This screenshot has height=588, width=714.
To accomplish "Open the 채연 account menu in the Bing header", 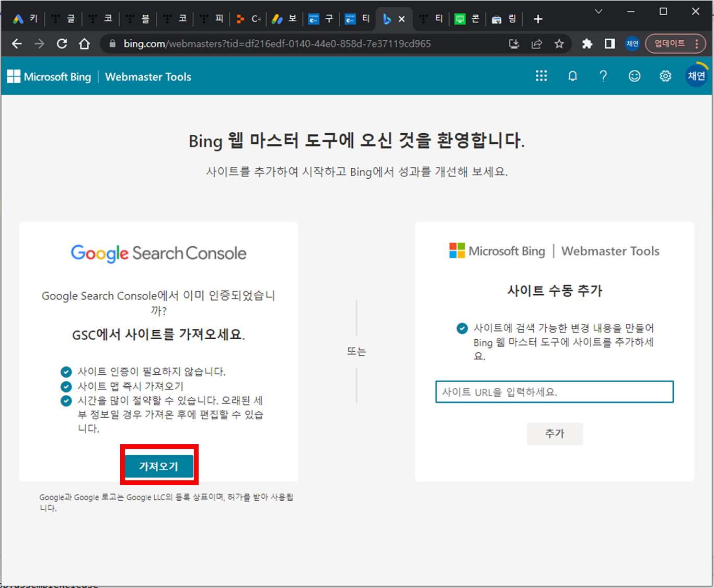I will [x=696, y=76].
